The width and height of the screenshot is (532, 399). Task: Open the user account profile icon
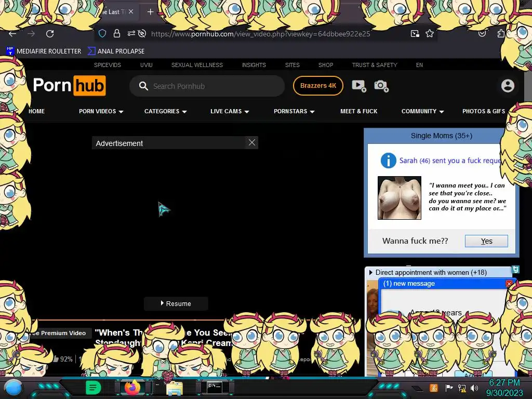click(508, 86)
